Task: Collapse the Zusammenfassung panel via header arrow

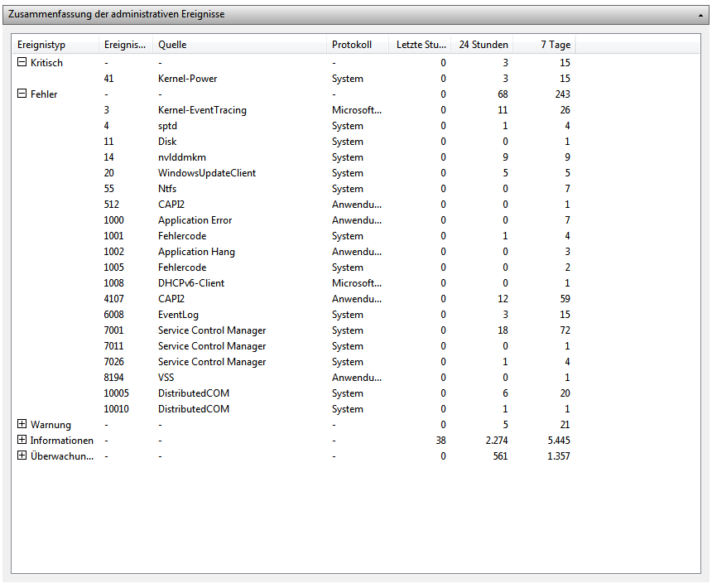Action: click(x=700, y=16)
